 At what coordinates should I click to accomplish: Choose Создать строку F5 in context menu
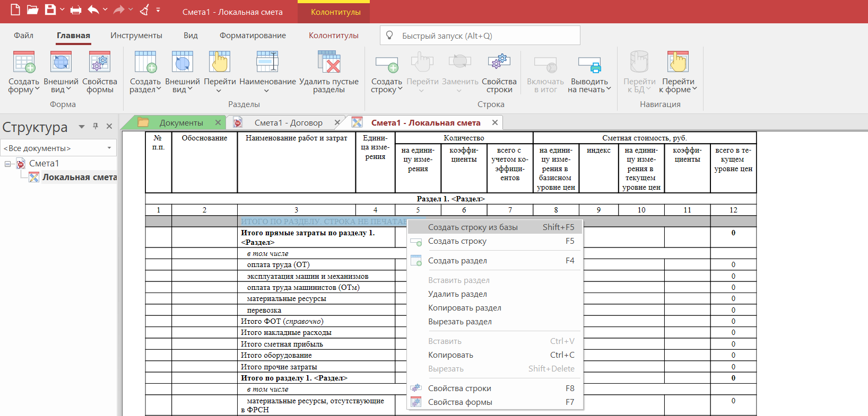[x=495, y=241]
